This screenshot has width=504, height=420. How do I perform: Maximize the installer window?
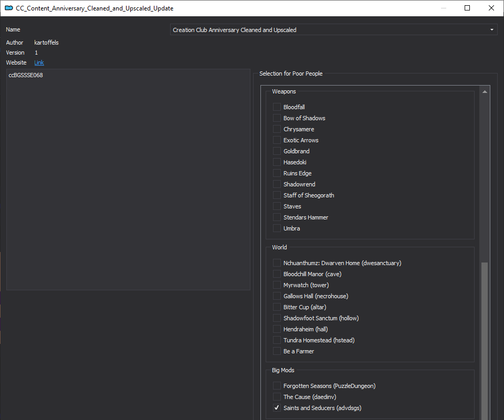click(467, 8)
